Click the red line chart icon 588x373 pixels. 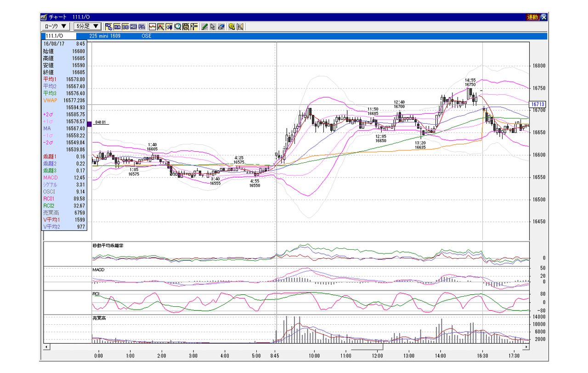pyautogui.click(x=153, y=27)
